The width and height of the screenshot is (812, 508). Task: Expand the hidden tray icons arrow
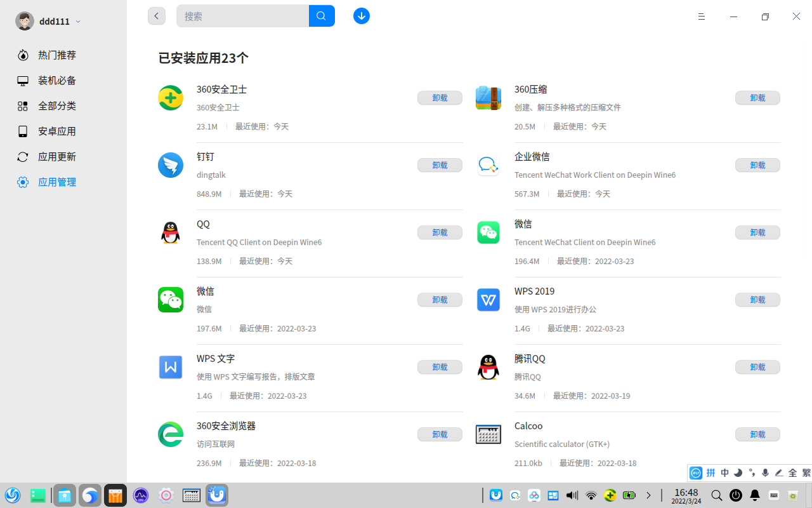[x=648, y=495]
